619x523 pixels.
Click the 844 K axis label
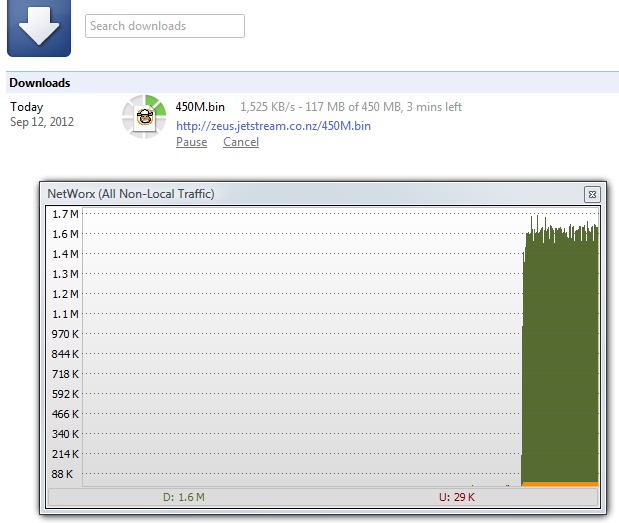[65, 354]
